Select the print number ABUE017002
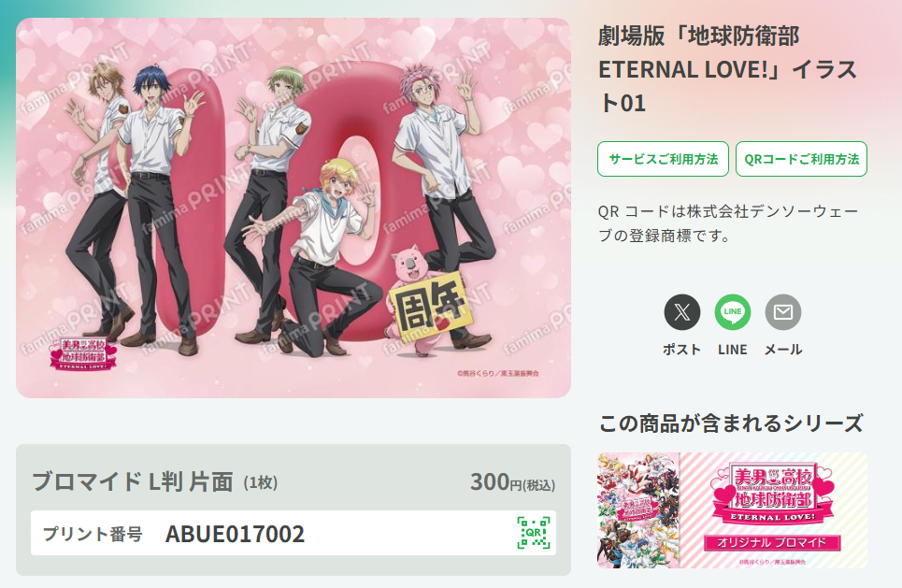 pos(235,534)
